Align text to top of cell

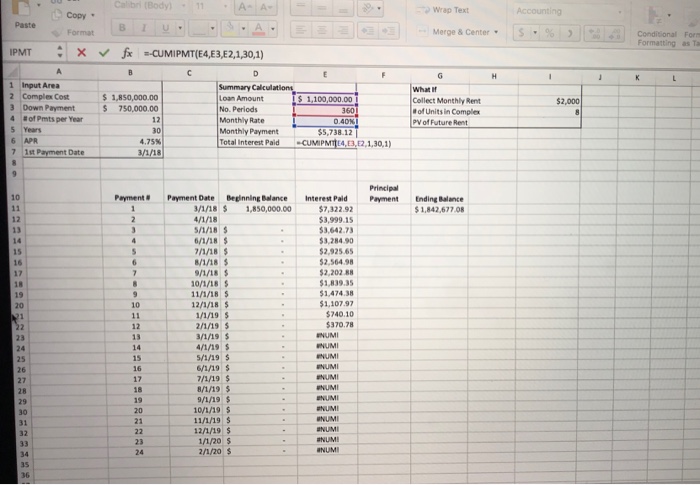[300, 8]
